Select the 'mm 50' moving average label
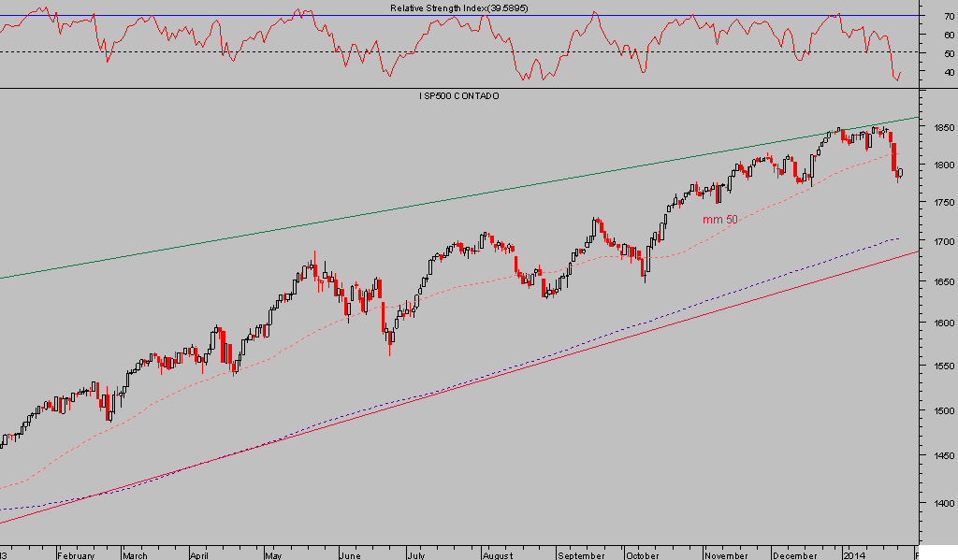Viewport: 958px width, 560px height. 719,219
